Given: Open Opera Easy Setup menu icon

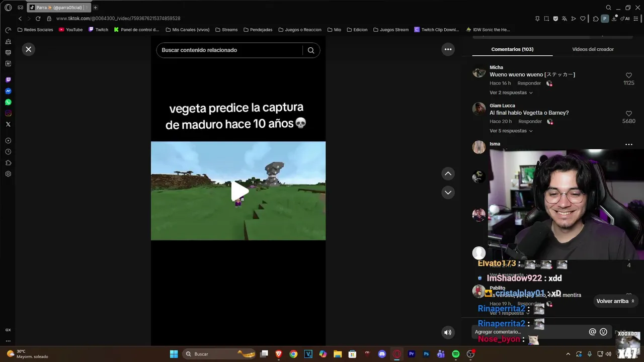Looking at the screenshot, I should [x=637, y=19].
